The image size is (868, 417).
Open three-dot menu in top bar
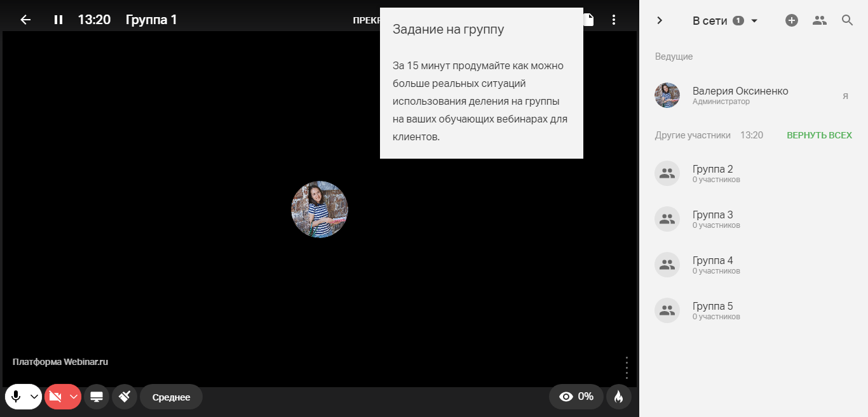[614, 20]
